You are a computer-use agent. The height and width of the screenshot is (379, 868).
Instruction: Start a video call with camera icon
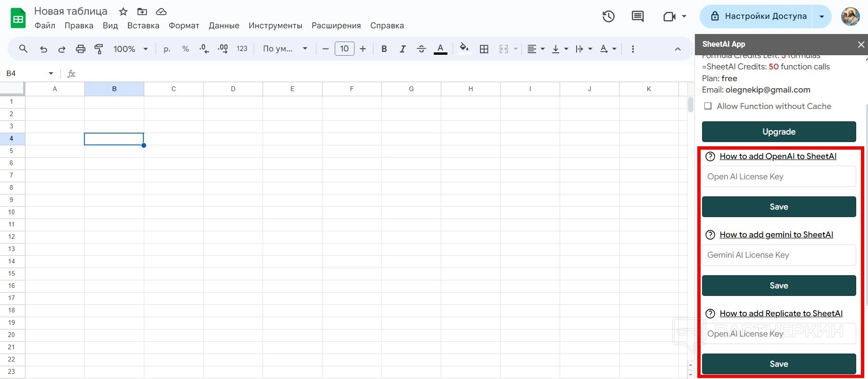(670, 17)
